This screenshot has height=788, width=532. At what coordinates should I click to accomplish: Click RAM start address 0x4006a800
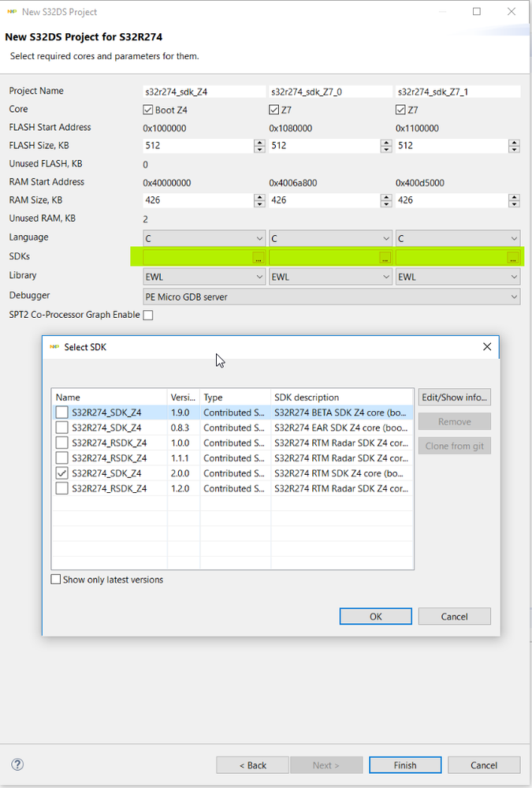click(293, 183)
